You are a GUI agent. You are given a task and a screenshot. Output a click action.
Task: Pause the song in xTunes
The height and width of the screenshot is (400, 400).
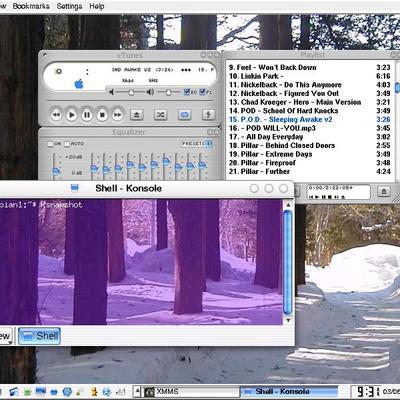tap(87, 115)
